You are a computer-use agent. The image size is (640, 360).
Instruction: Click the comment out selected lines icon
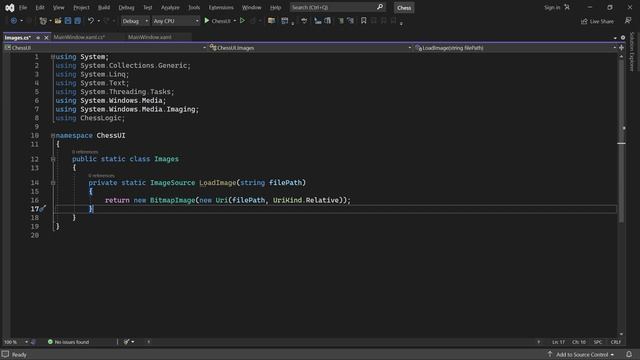(x=341, y=21)
